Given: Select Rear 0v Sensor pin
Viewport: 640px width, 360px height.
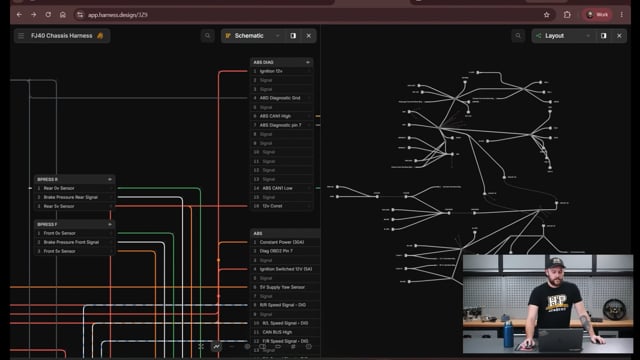Looking at the screenshot, I should pos(75,189).
